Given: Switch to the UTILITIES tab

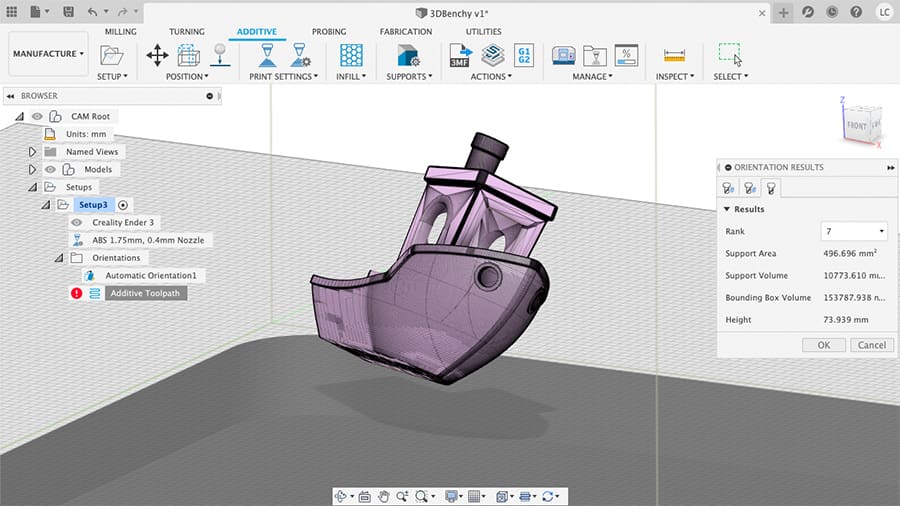Looking at the screenshot, I should [x=483, y=32].
